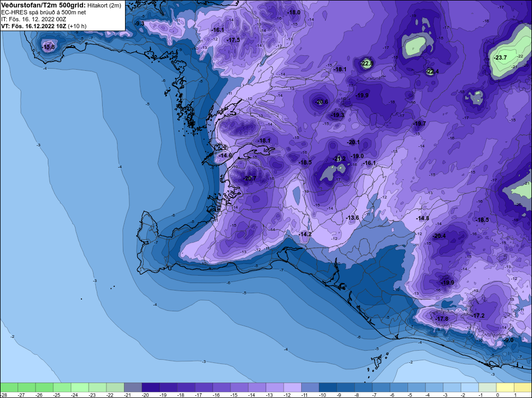Select the pale lavender legend swatch labeled -12

(293, 387)
